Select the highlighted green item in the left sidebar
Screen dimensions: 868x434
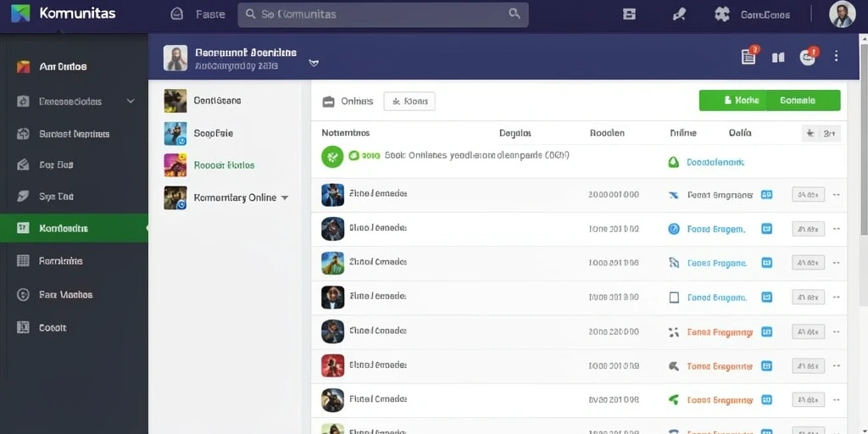[75, 228]
